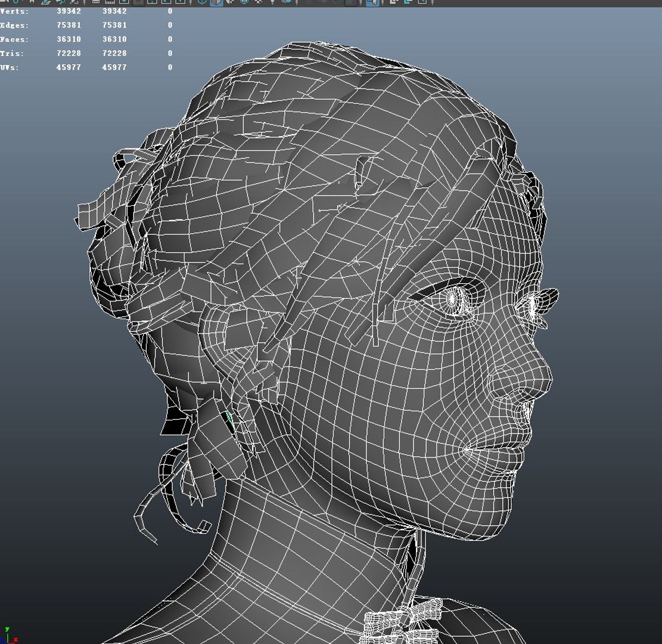
Task: Click the 'Faces:' heads-up display label
Action: (x=14, y=39)
